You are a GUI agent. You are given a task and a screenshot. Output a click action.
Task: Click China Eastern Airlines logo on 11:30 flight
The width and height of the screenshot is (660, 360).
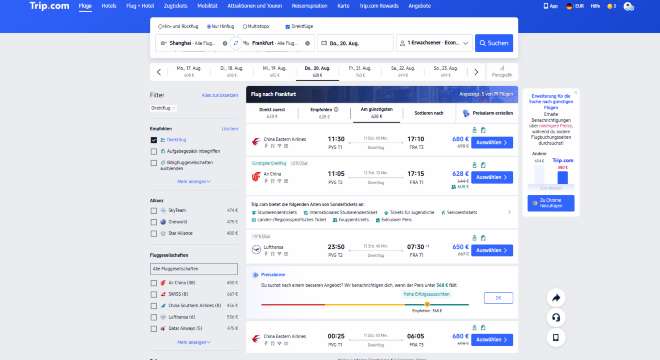255,142
